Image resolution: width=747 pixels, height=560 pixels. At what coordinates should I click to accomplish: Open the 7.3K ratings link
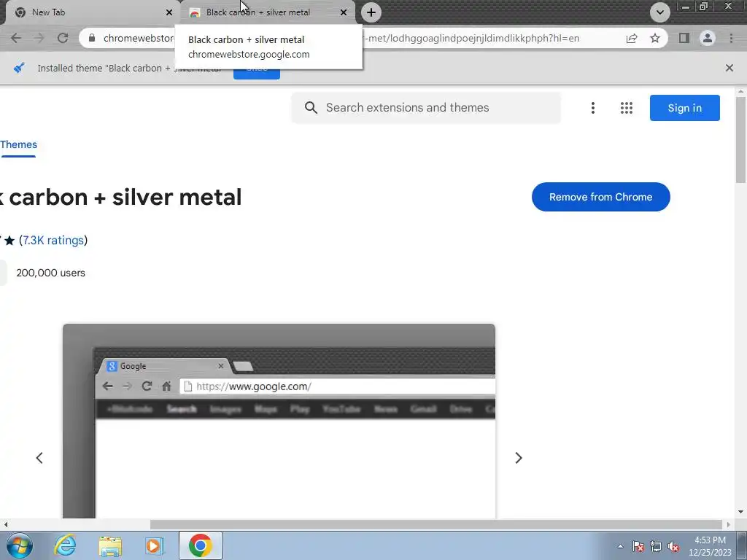53,240
